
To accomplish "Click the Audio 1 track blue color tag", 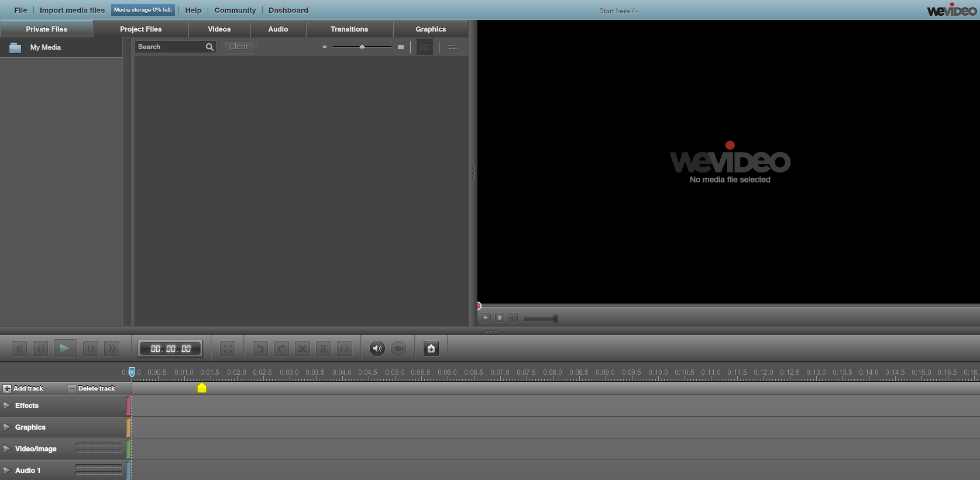I will pos(128,470).
